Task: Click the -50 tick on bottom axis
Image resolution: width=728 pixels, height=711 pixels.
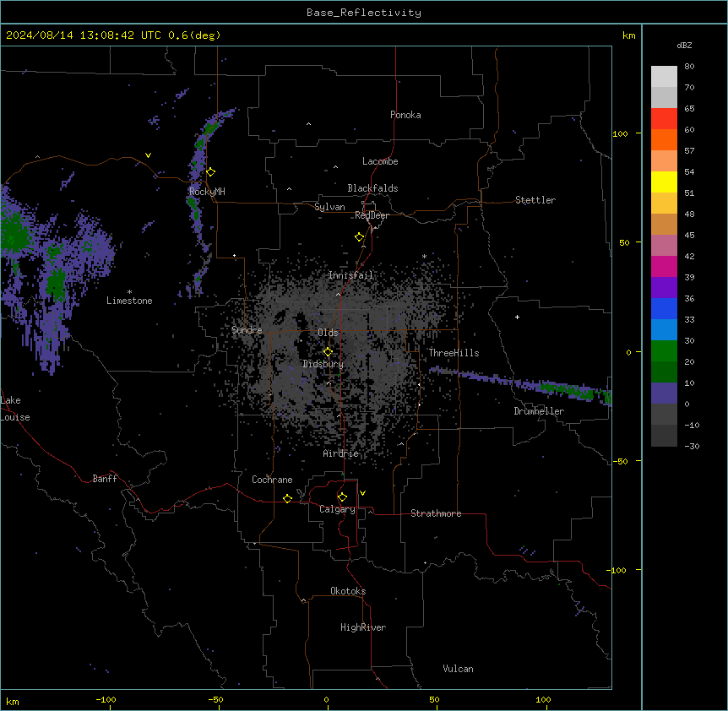Action: (x=215, y=699)
